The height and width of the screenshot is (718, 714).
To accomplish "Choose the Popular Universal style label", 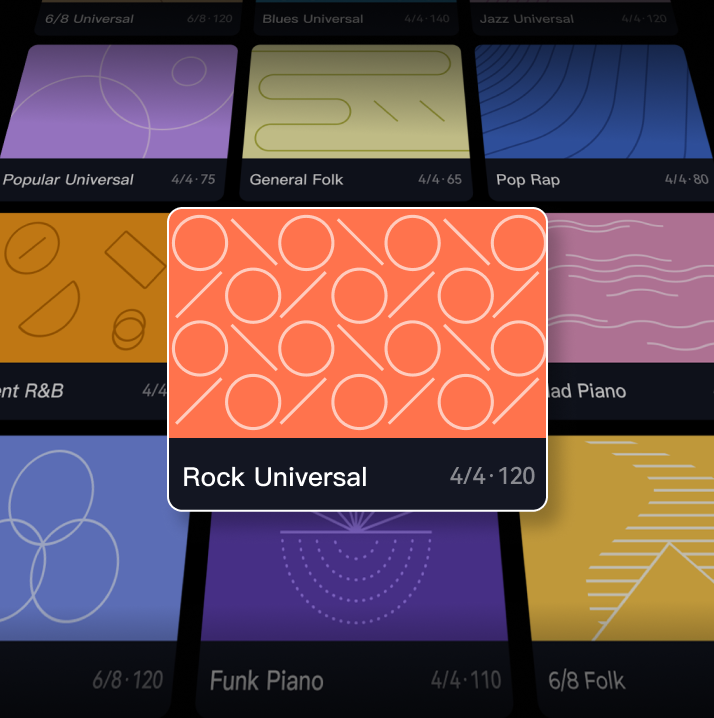I will pyautogui.click(x=68, y=180).
